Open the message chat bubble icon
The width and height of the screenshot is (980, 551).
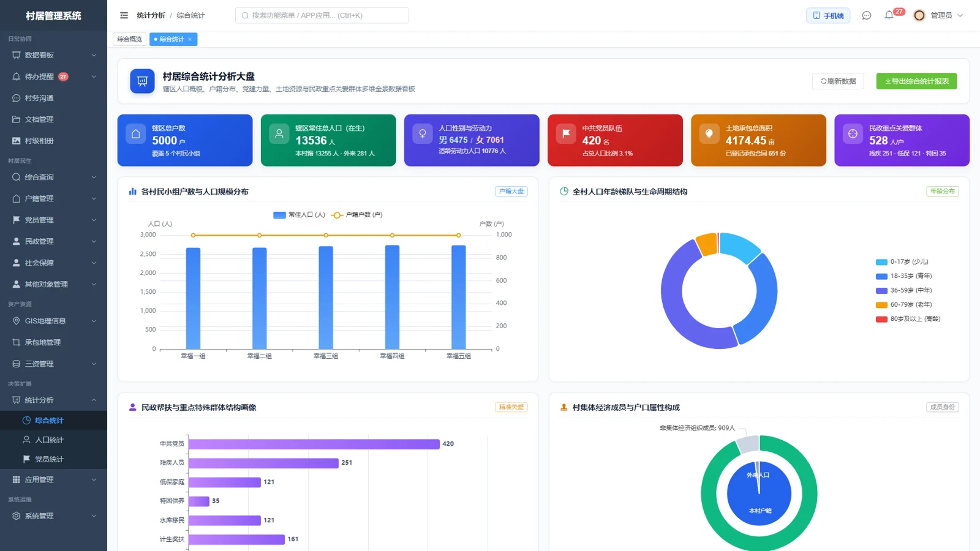pyautogui.click(x=866, y=15)
